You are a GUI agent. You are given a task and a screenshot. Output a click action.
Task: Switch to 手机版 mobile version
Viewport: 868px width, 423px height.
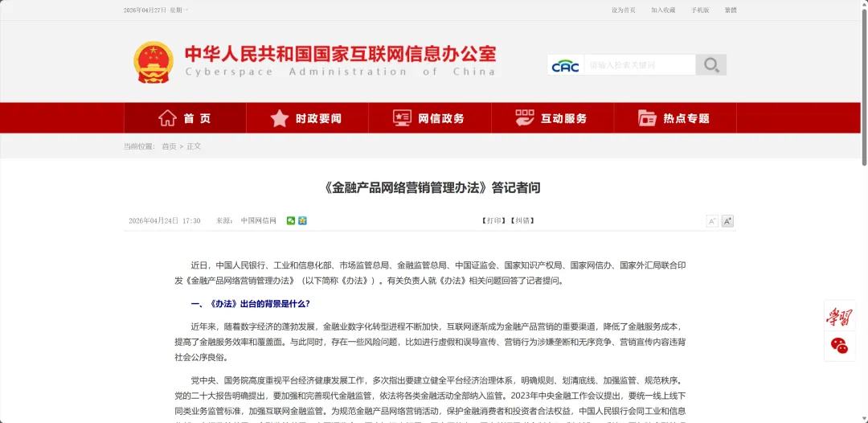(700, 10)
